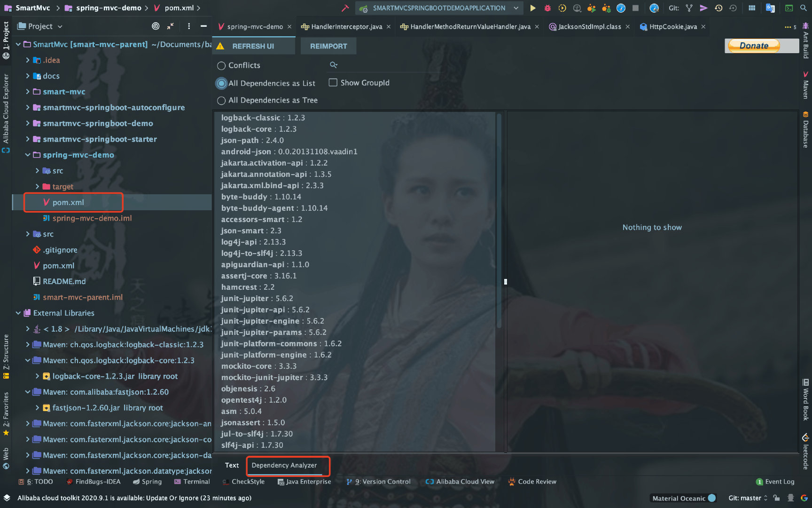The height and width of the screenshot is (508, 812).
Task: Expand the target folder
Action: [x=37, y=187]
